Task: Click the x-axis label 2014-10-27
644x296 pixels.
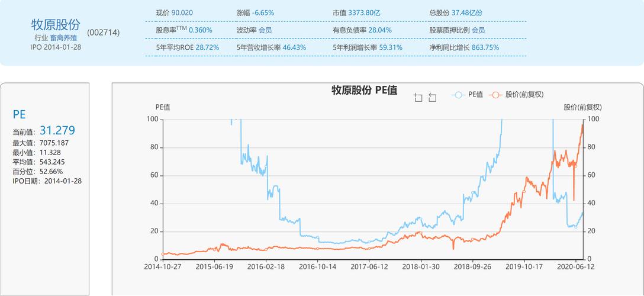Action: (163, 266)
